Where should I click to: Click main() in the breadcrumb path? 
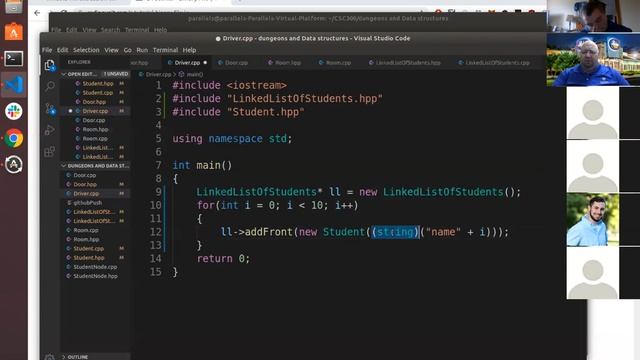[x=195, y=74]
